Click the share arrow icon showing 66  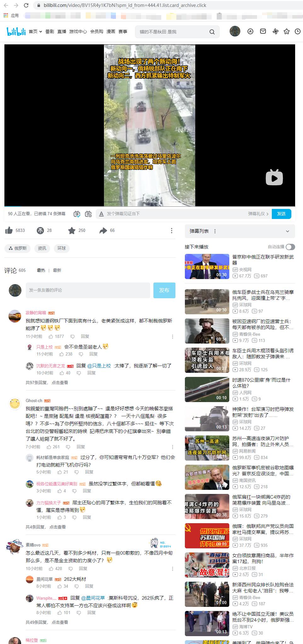(x=103, y=231)
